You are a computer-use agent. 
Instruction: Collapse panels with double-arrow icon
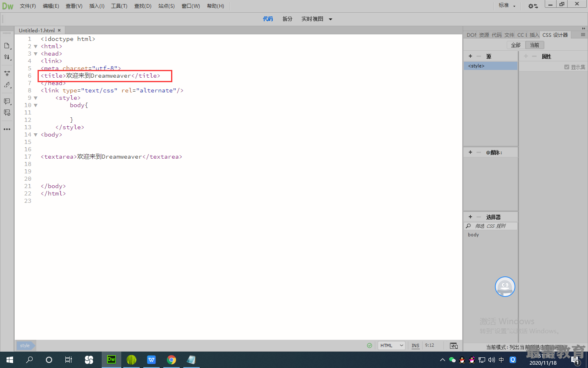click(584, 28)
